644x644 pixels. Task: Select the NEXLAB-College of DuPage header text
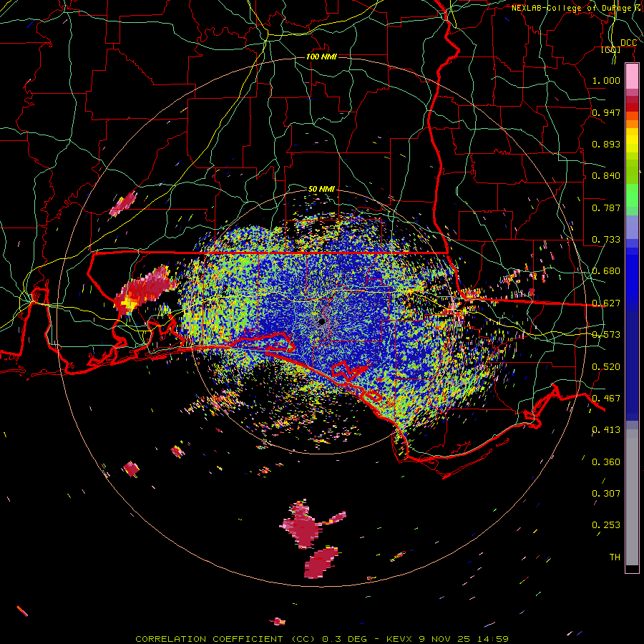[x=577, y=8]
